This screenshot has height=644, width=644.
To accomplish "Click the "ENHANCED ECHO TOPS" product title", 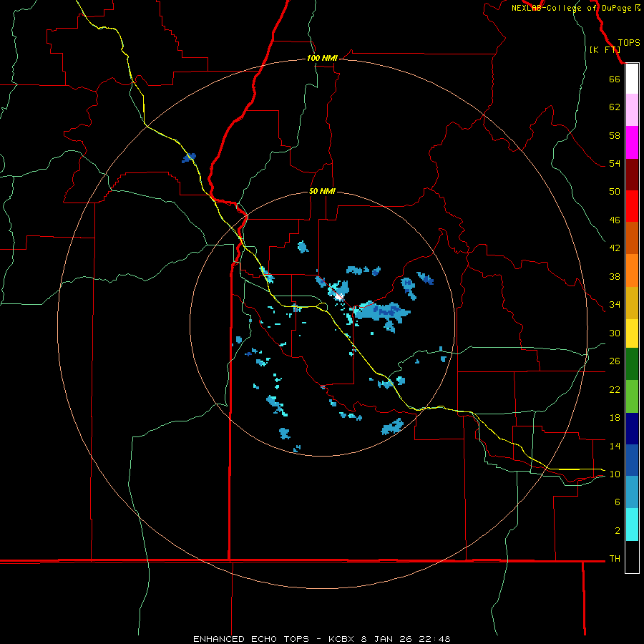I will coord(251,639).
